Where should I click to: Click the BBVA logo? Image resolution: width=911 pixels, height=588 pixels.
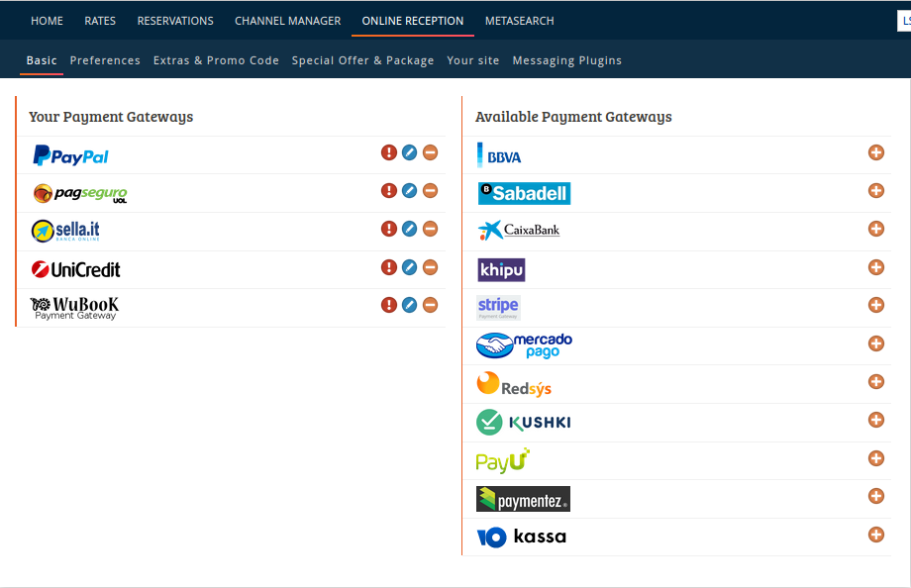pos(499,155)
